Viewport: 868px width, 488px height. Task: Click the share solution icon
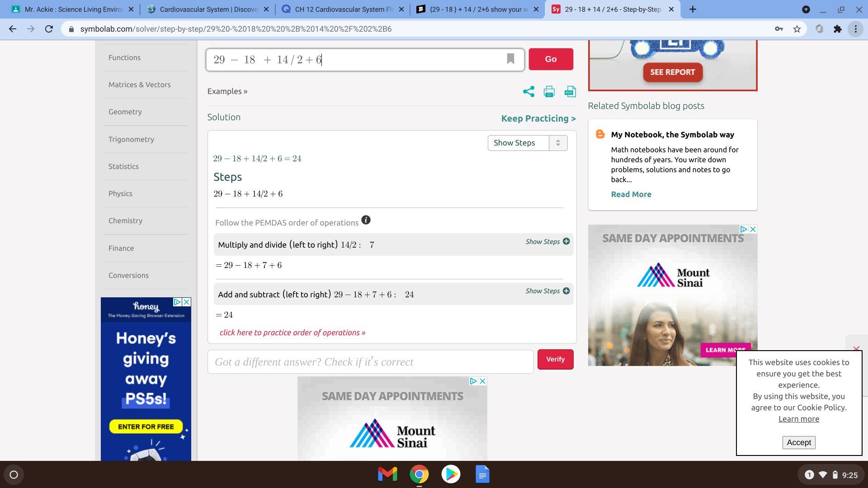(x=528, y=92)
